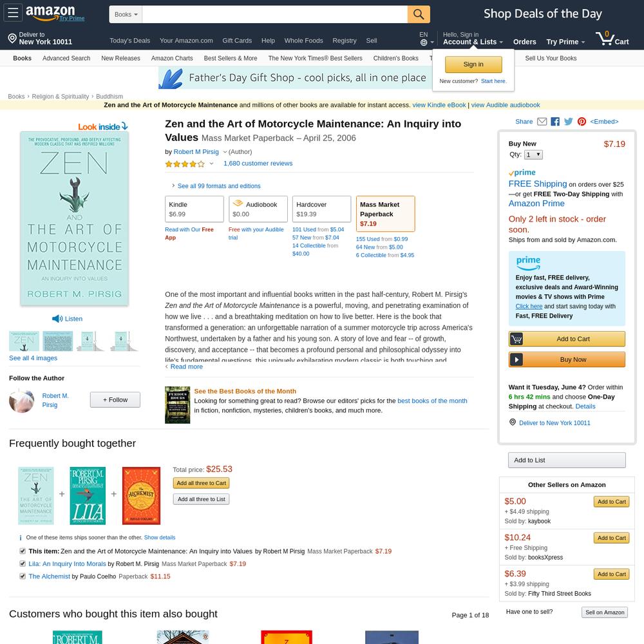The height and width of the screenshot is (644, 644).
Task: Share on Twitter icon
Action: pyautogui.click(x=569, y=122)
